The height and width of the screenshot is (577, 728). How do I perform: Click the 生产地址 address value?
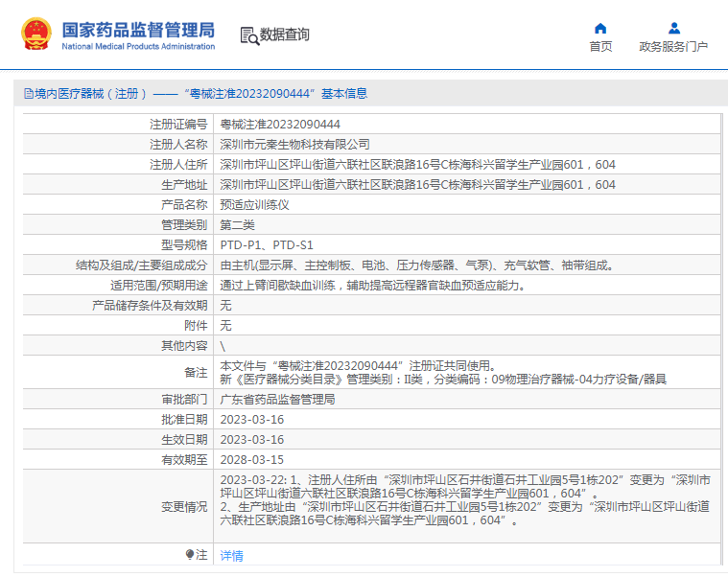click(x=417, y=185)
